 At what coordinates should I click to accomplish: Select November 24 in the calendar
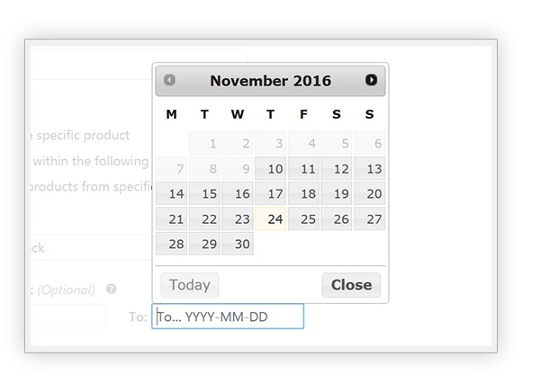[x=271, y=218]
